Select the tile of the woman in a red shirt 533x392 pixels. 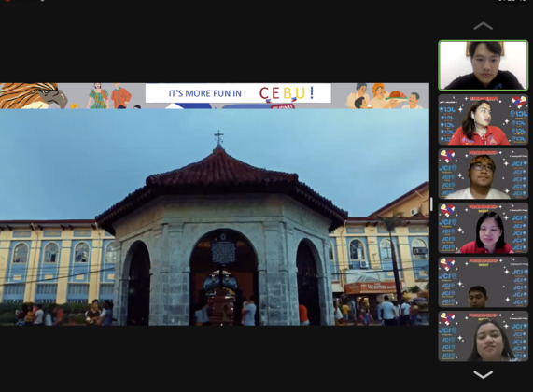483,228
